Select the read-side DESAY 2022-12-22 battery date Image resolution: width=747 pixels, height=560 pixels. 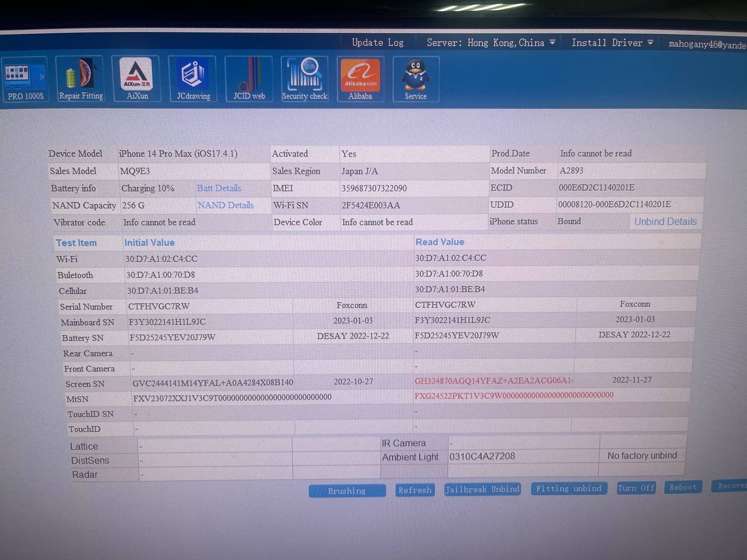[634, 335]
